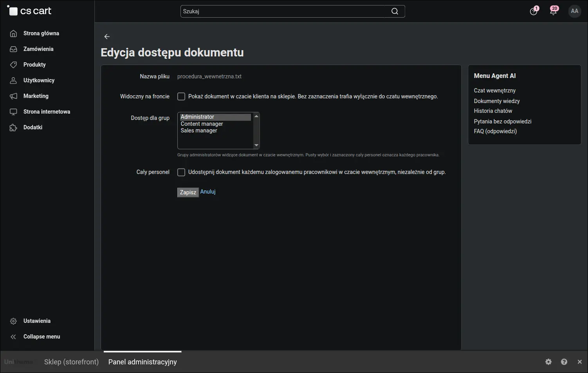
Task: Click the CS-Cart logo
Action: (x=29, y=11)
